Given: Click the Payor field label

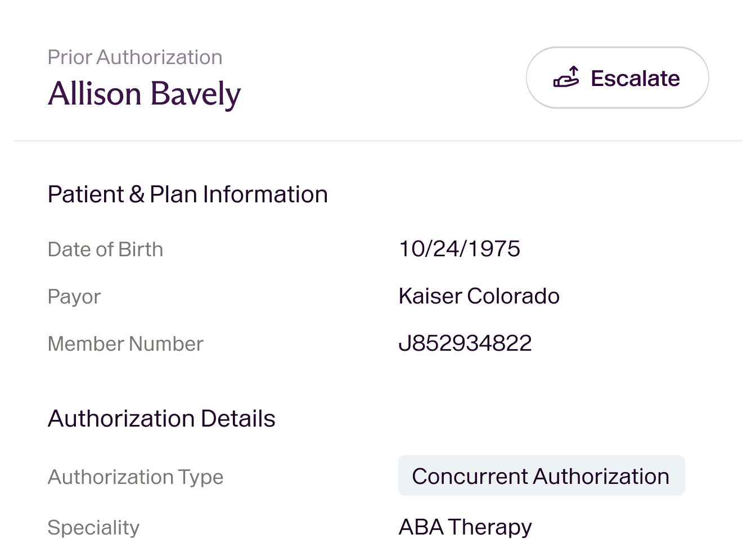Looking at the screenshot, I should coord(74,296).
